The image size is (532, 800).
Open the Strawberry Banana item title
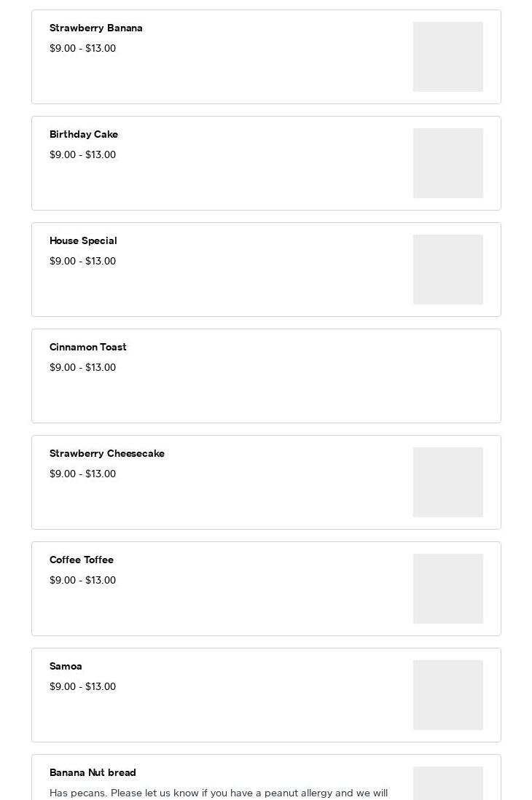click(95, 28)
